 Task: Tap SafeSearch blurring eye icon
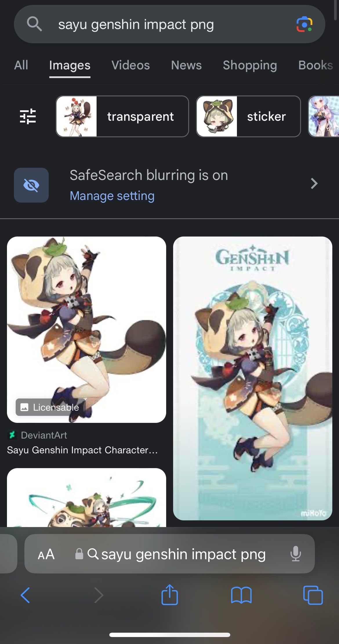[x=31, y=185]
